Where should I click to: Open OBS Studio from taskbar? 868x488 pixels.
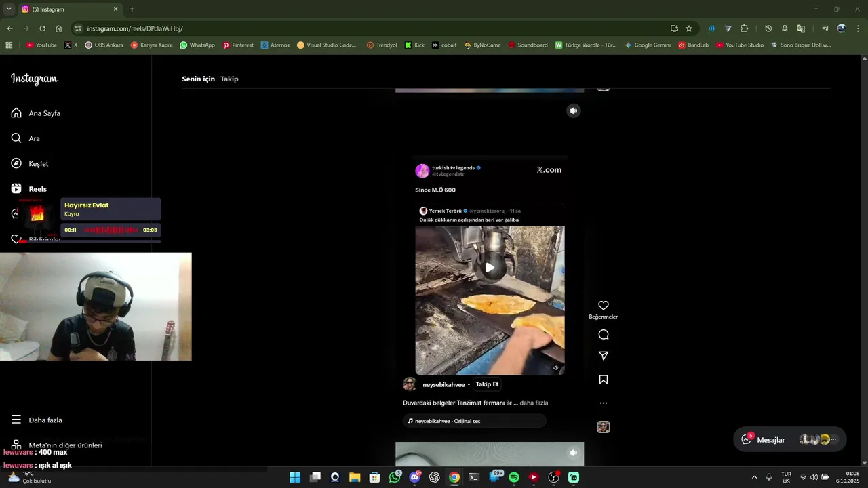tap(554, 477)
